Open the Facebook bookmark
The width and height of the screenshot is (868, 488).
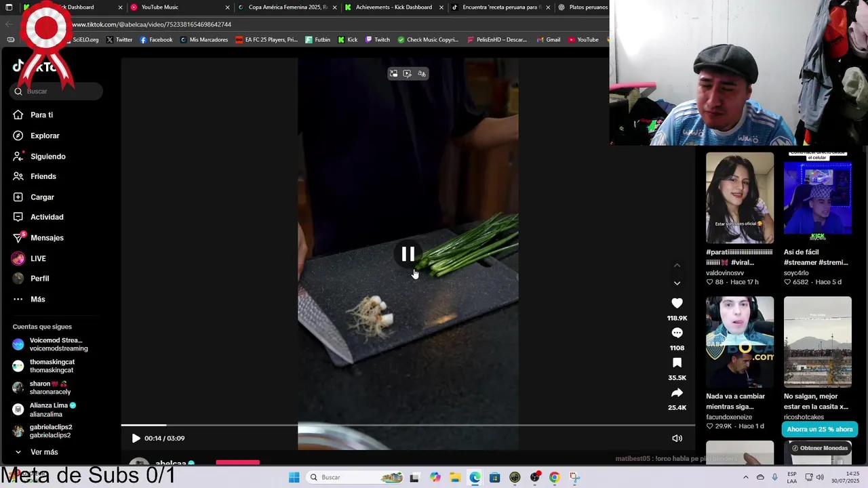click(x=156, y=40)
